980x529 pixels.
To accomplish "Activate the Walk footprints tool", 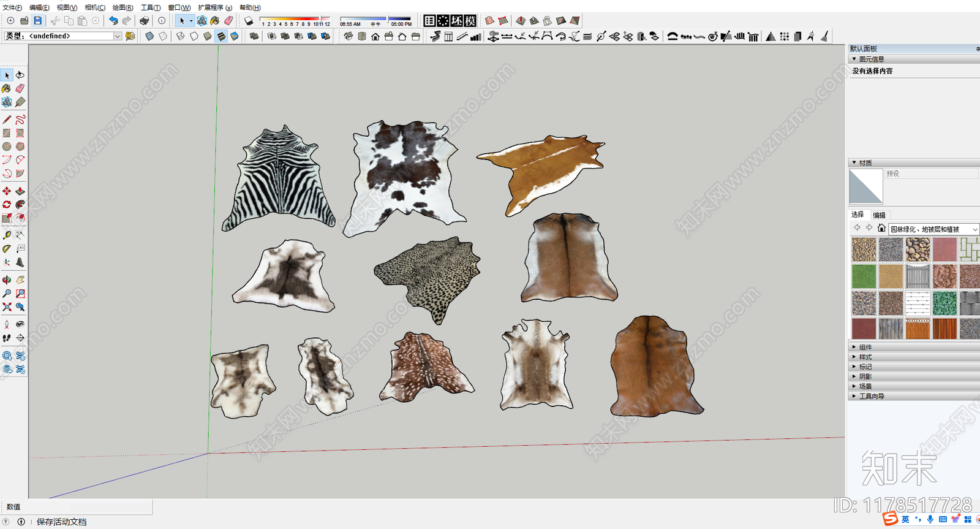I will click(x=7, y=338).
